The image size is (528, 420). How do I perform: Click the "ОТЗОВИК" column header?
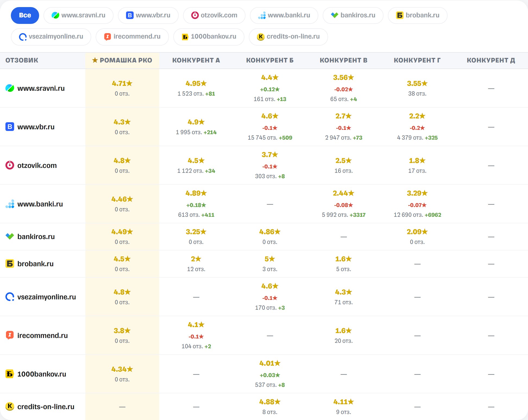point(22,60)
